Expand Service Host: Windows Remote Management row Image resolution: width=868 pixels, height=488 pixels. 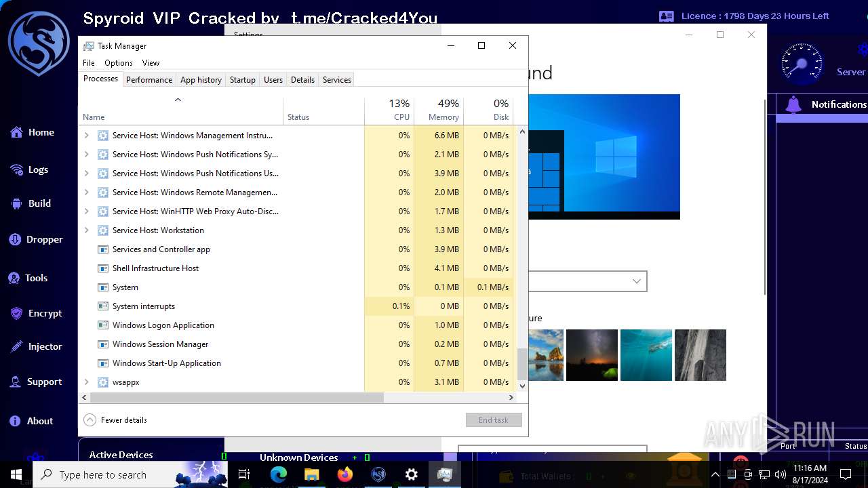tap(86, 192)
